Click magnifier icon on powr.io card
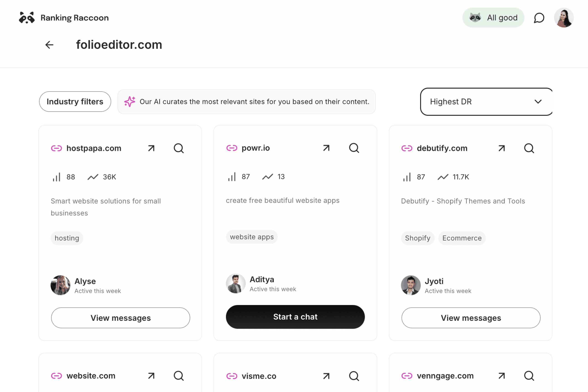Screen dimensions: 588x392 [x=354, y=148]
